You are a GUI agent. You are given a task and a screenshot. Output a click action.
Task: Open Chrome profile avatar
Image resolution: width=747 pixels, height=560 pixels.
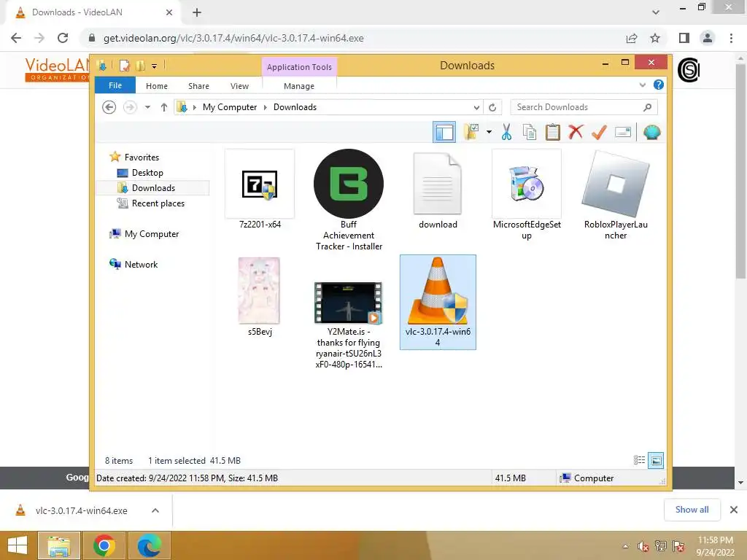pos(708,38)
